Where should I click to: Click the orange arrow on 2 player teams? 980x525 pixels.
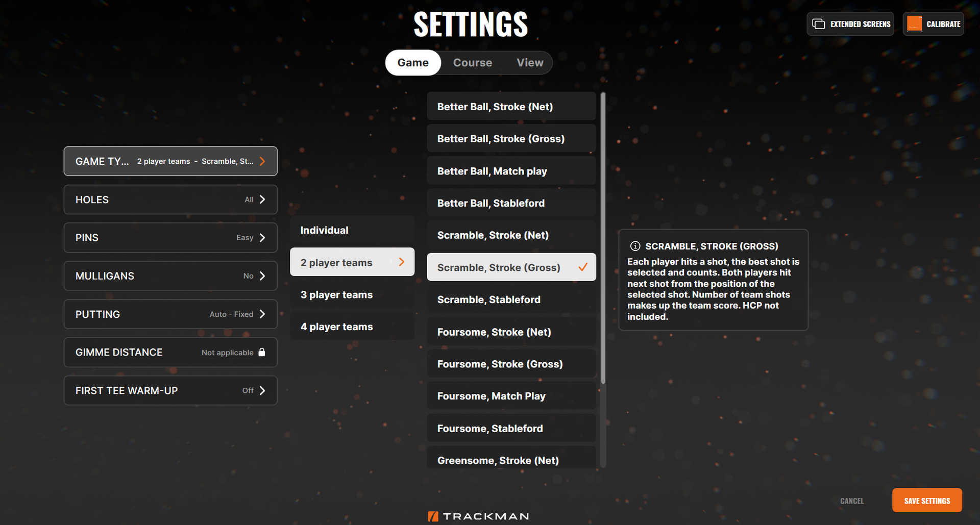coord(402,262)
